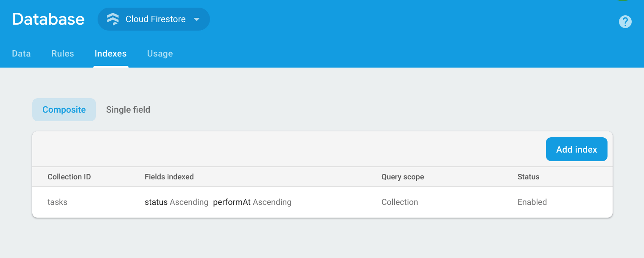Select the tasks collection index row
Image resolution: width=644 pixels, height=258 pixels.
coord(57,202)
